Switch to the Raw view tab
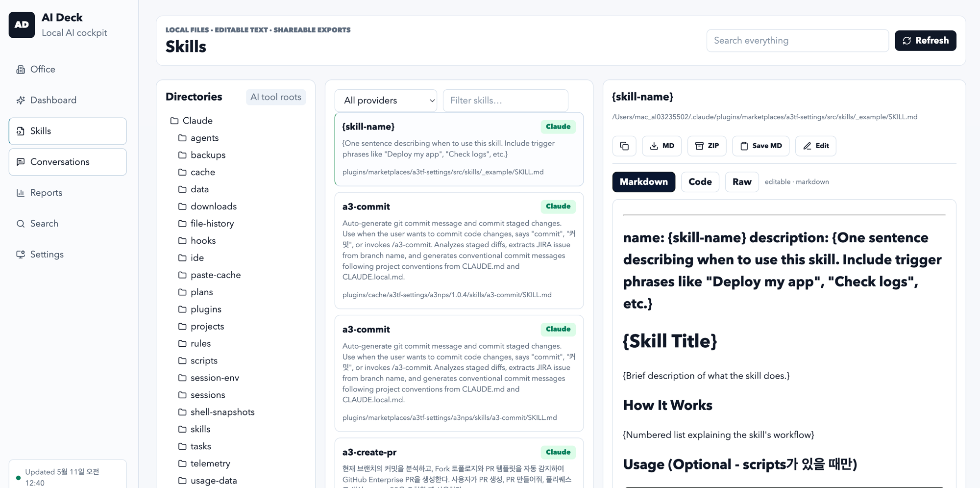The height and width of the screenshot is (488, 980). [742, 182]
